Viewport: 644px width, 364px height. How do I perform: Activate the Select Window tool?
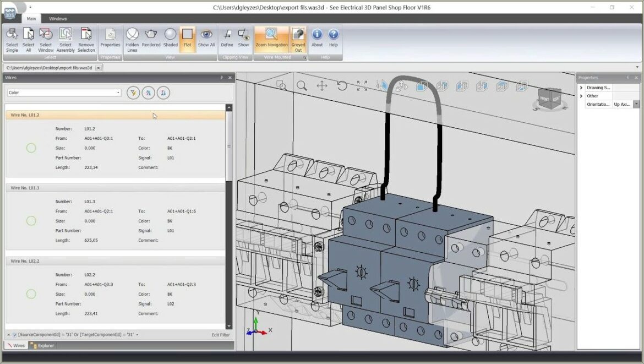click(46, 40)
